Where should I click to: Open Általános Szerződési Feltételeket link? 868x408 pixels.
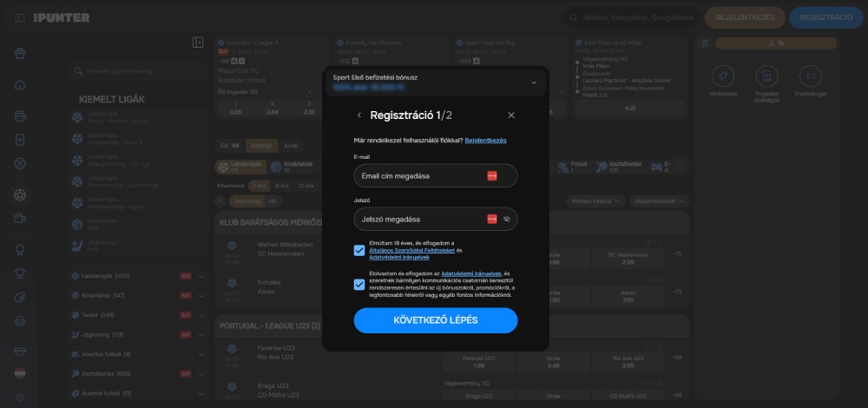pyautogui.click(x=407, y=250)
